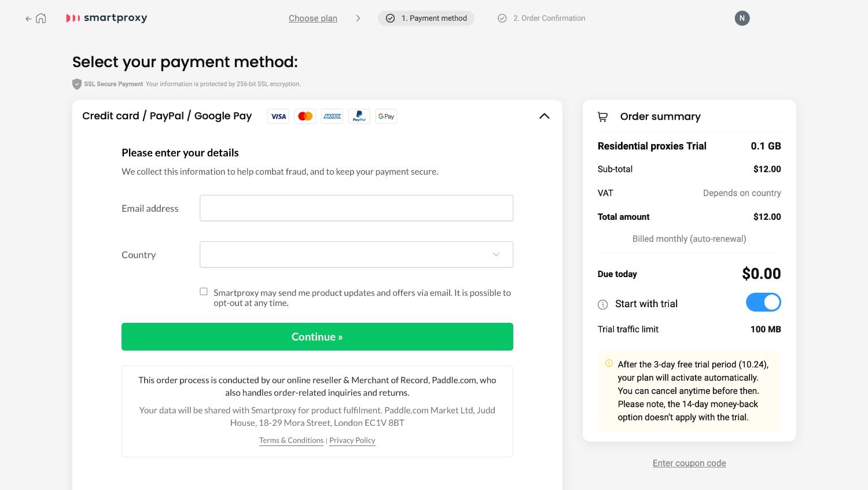
Task: Click the Due today $0.00 amount
Action: coord(762,274)
